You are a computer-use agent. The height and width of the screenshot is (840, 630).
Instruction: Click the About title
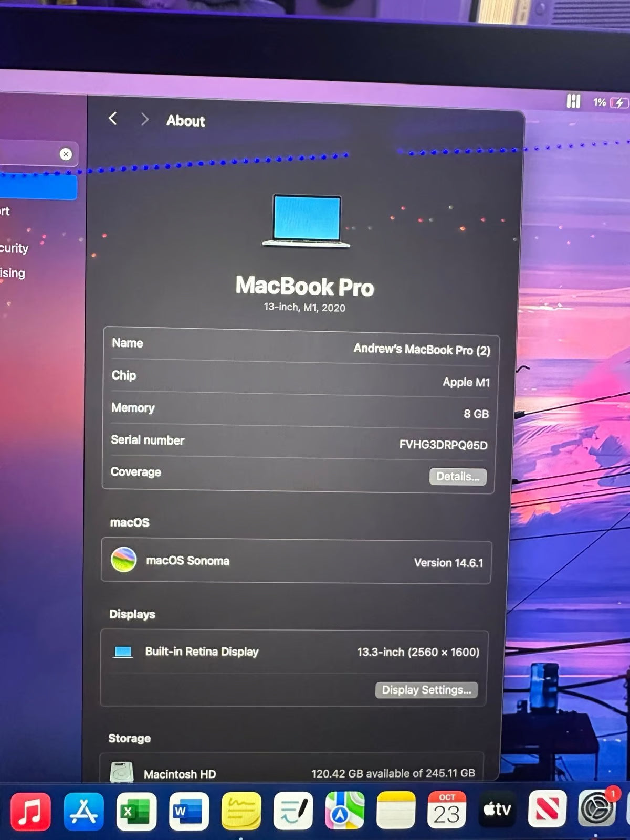tap(185, 121)
